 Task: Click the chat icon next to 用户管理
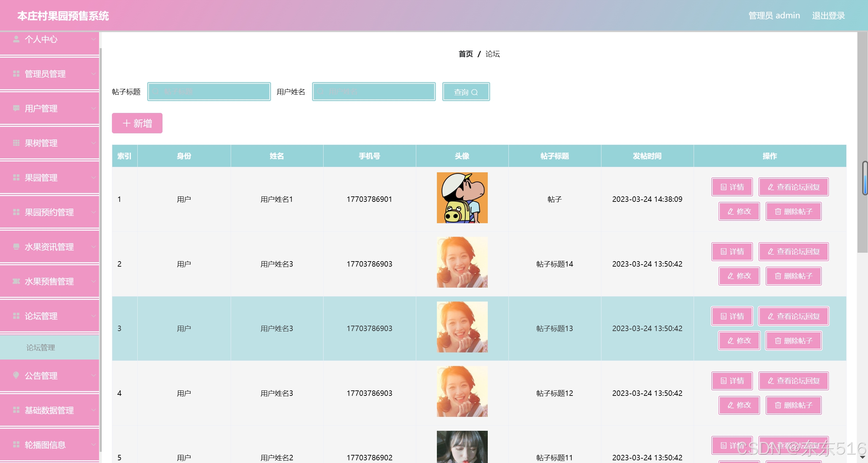[16, 108]
